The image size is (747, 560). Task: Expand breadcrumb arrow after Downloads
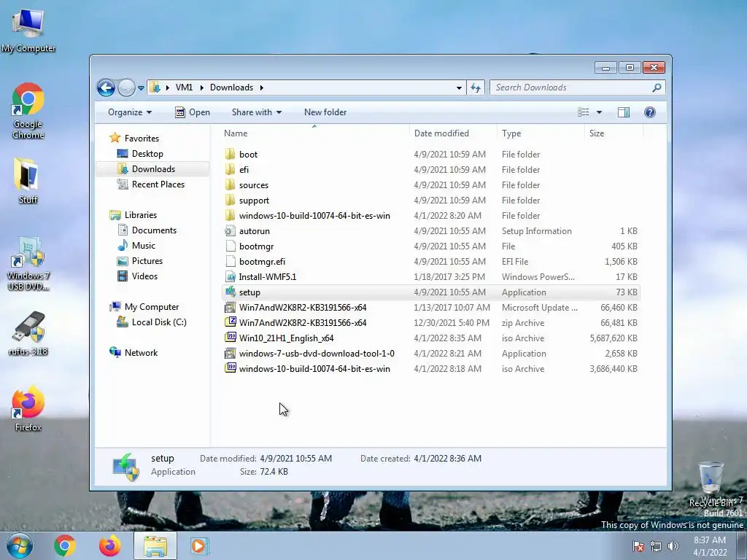tap(262, 87)
